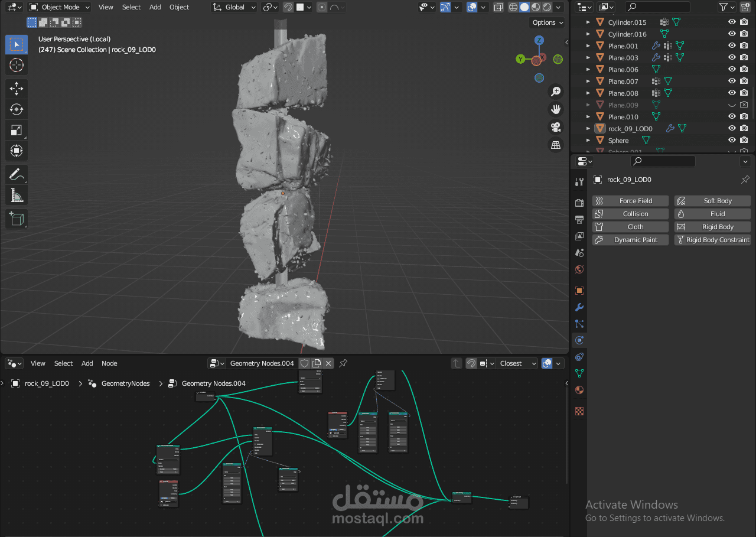Activate the Annotate tool
Viewport: 756px width, 537px height.
coord(17,174)
